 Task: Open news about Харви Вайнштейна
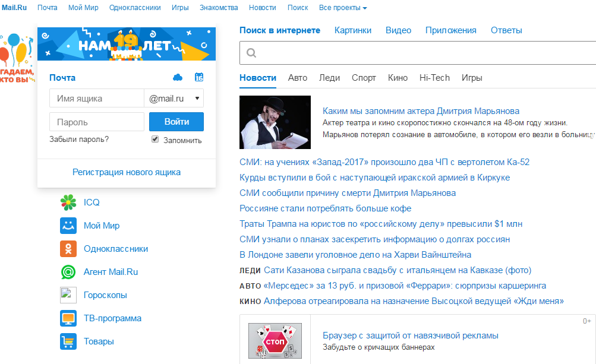(x=355, y=255)
